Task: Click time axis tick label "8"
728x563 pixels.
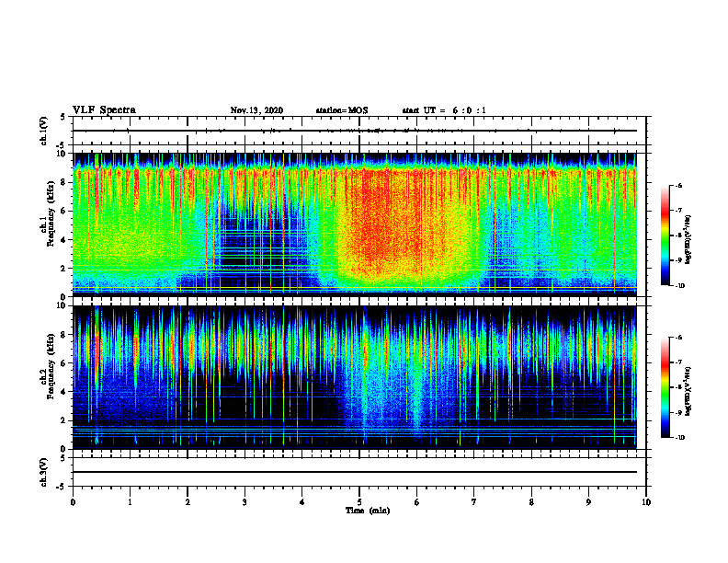Action: pos(531,502)
